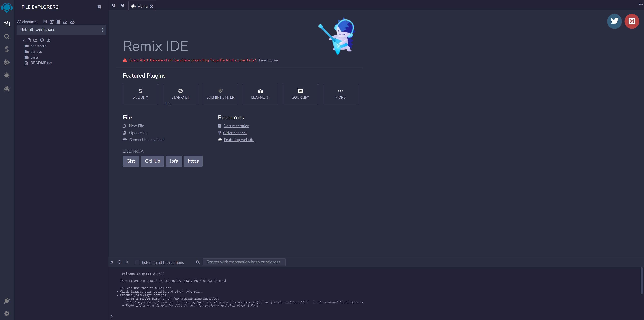The width and height of the screenshot is (644, 320).
Task: Expand the contracts folder
Action: (x=38, y=46)
